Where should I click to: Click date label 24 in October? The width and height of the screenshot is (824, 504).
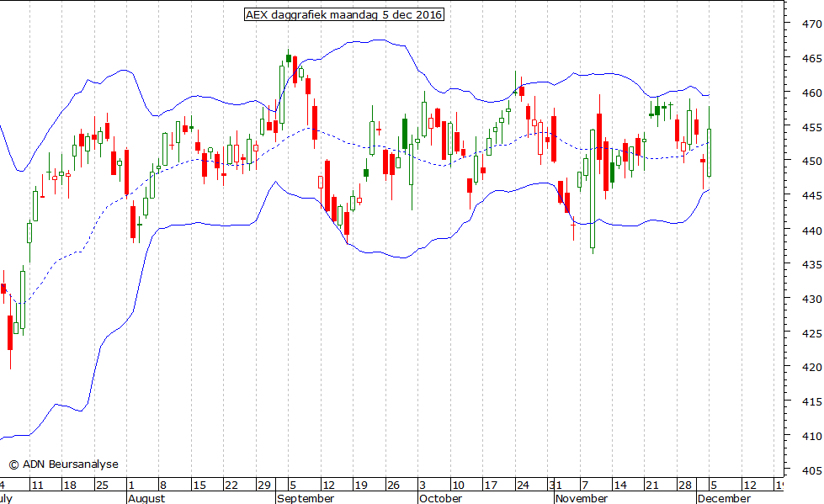[x=523, y=485]
